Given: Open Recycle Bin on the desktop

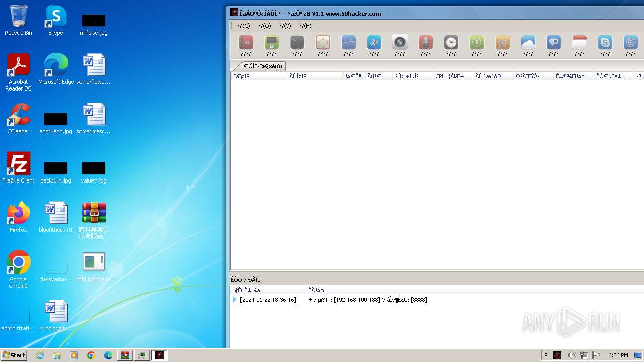Looking at the screenshot, I should (18, 20).
